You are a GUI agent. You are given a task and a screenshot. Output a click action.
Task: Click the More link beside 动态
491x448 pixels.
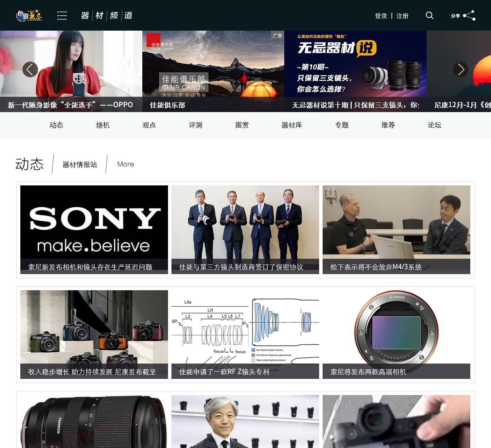tap(125, 164)
